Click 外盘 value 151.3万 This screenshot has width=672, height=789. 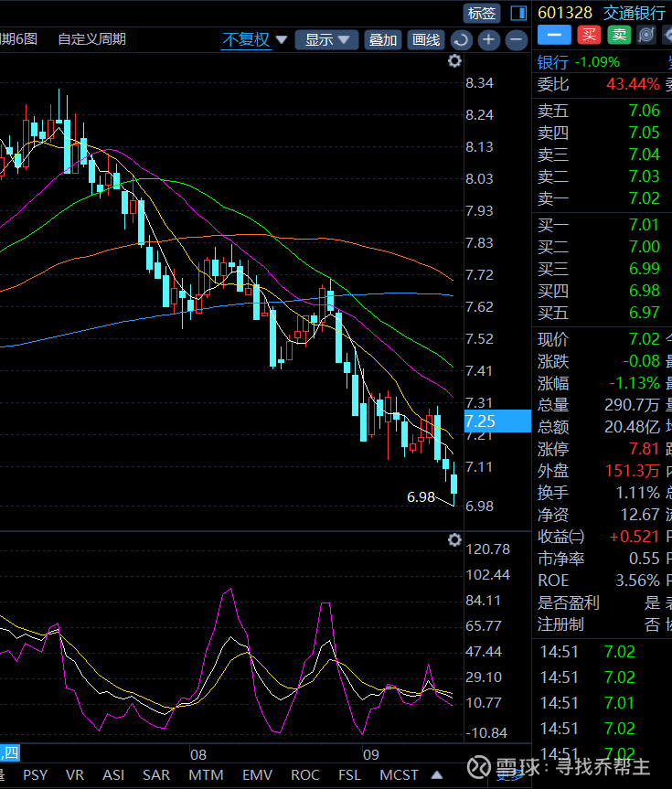point(633,471)
